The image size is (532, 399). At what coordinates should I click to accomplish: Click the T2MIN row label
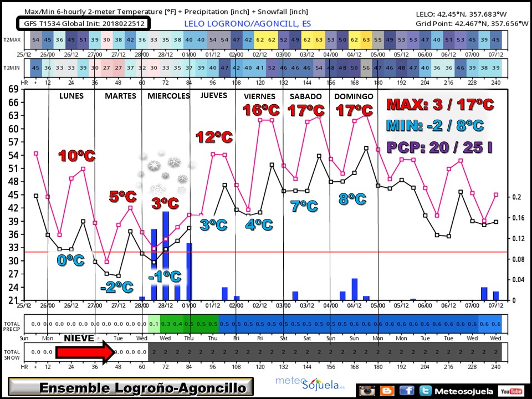[x=12, y=68]
